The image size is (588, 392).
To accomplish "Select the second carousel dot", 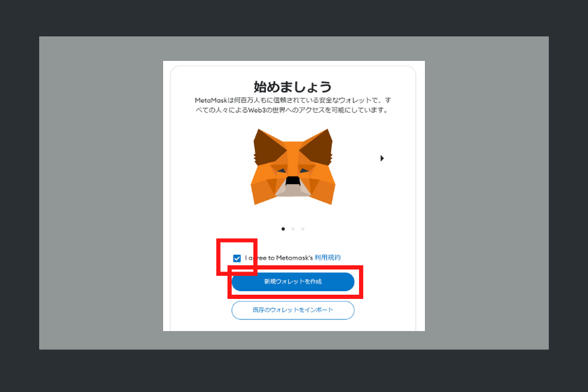I will 293,229.
